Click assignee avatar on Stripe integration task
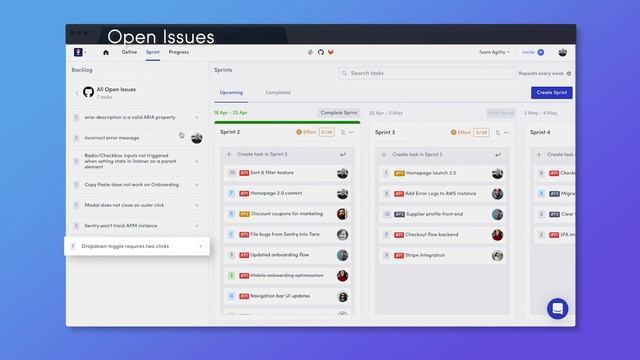Image resolution: width=640 pixels, height=360 pixels. [497, 256]
